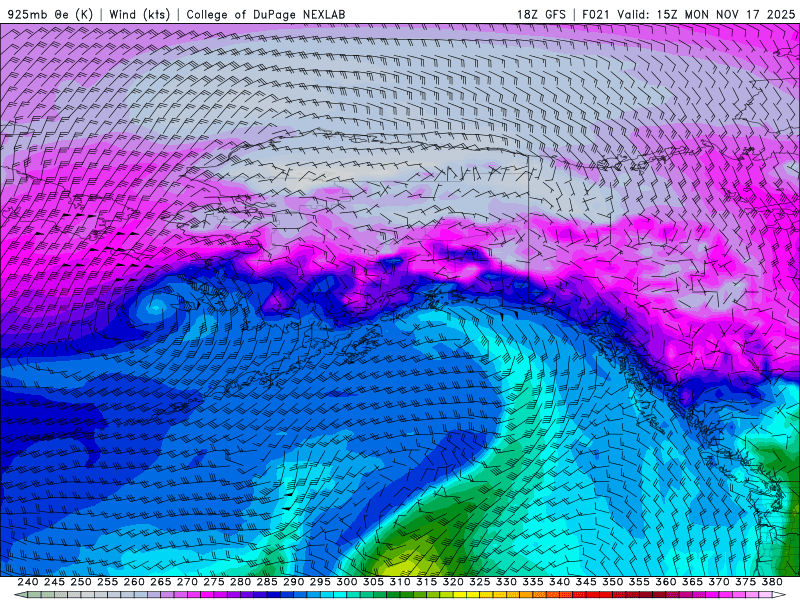Click the 305 legend value
This screenshot has width=800, height=600.
(373, 582)
